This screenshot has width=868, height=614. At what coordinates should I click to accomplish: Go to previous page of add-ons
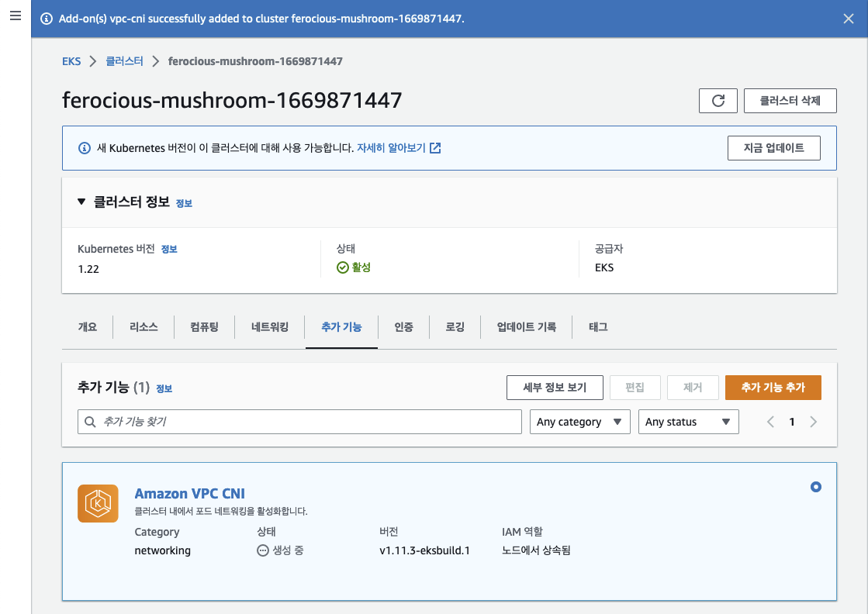click(x=770, y=422)
